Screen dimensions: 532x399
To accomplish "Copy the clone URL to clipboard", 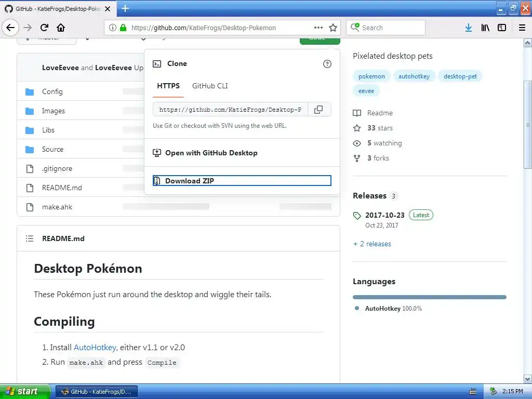I will [319, 109].
